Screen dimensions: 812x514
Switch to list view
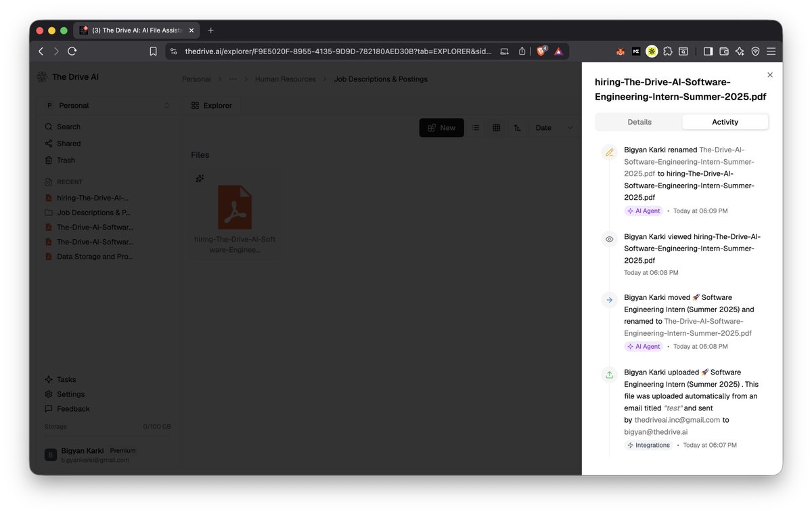coord(476,128)
